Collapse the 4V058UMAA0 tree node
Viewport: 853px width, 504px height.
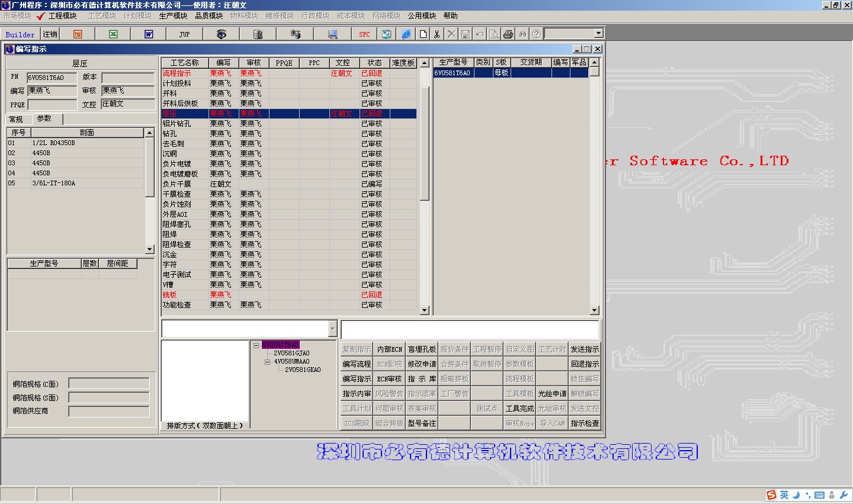pyautogui.click(x=267, y=361)
